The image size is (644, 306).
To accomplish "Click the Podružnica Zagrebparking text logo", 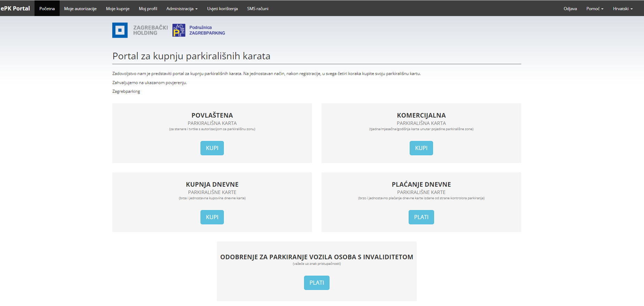I will pyautogui.click(x=207, y=30).
